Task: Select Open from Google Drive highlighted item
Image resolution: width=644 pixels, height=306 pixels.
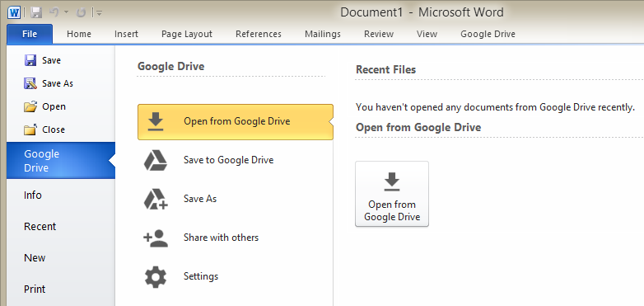Action: pyautogui.click(x=236, y=122)
